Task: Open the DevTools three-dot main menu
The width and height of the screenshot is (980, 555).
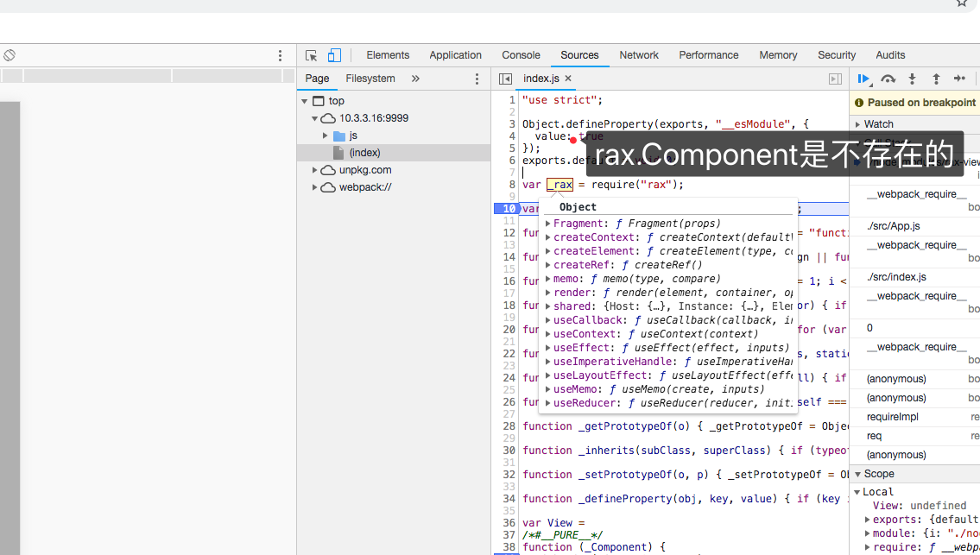Action: coord(279,54)
